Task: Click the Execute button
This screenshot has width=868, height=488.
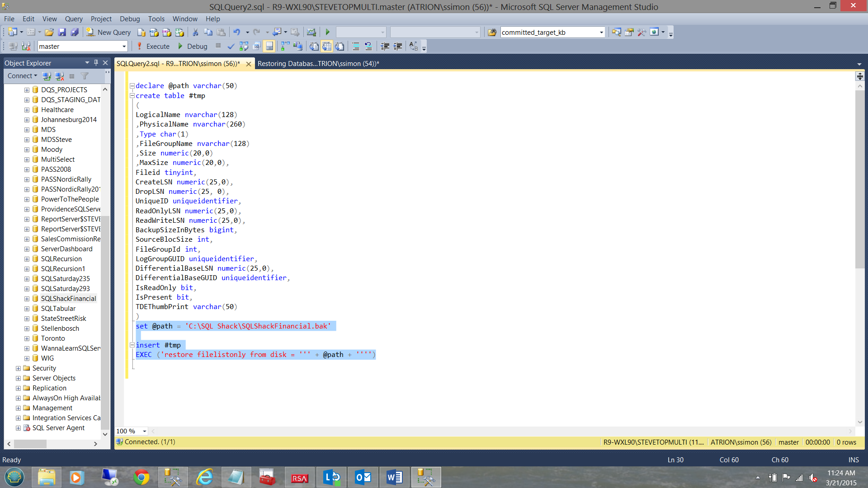Action: click(153, 46)
